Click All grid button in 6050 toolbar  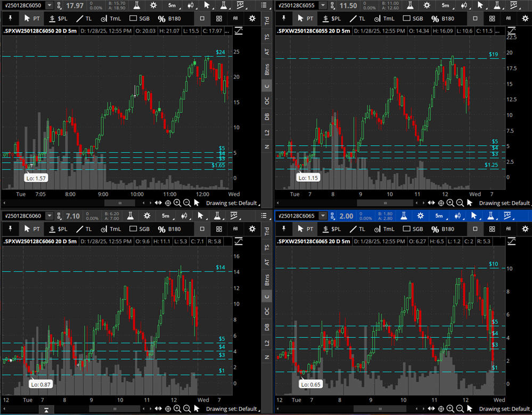click(235, 18)
